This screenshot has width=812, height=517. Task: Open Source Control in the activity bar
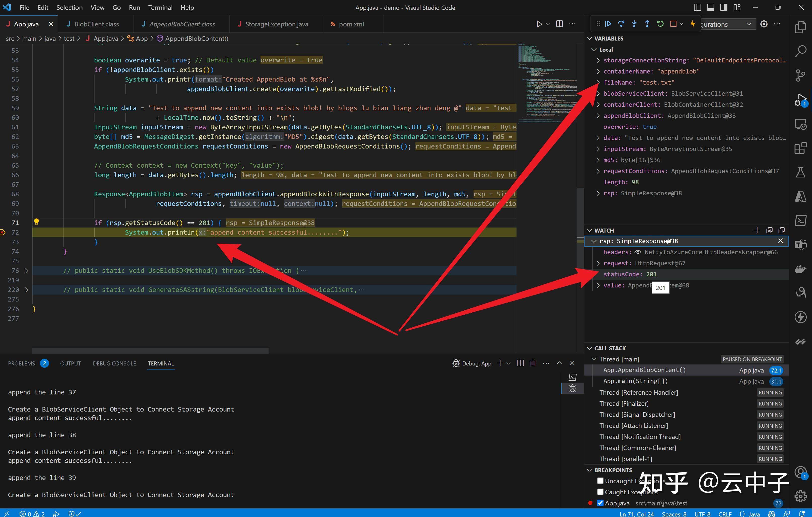pyautogui.click(x=800, y=75)
